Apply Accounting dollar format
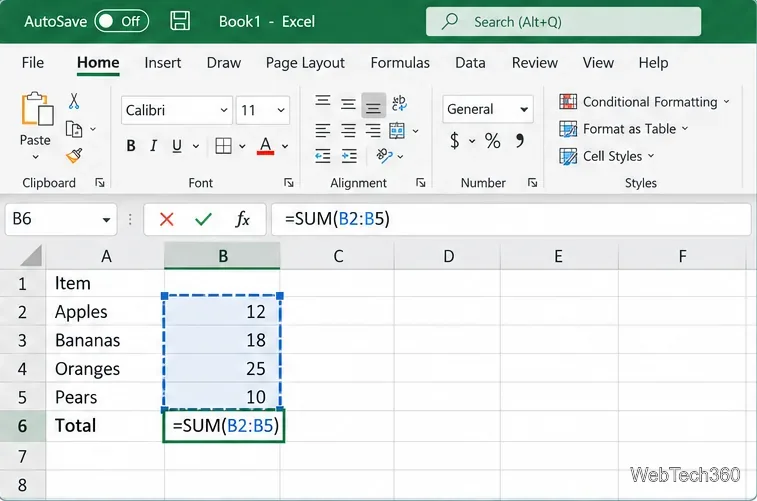 click(x=454, y=141)
